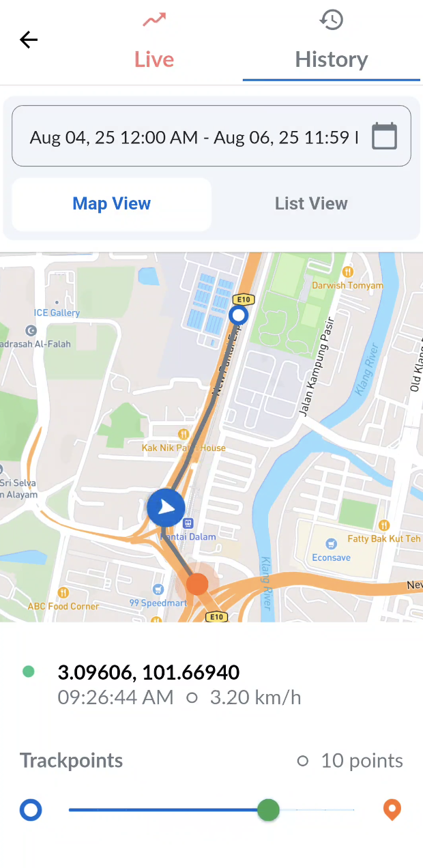423x868 pixels.
Task: Select the orange endpoint marker on map
Action: point(197,583)
